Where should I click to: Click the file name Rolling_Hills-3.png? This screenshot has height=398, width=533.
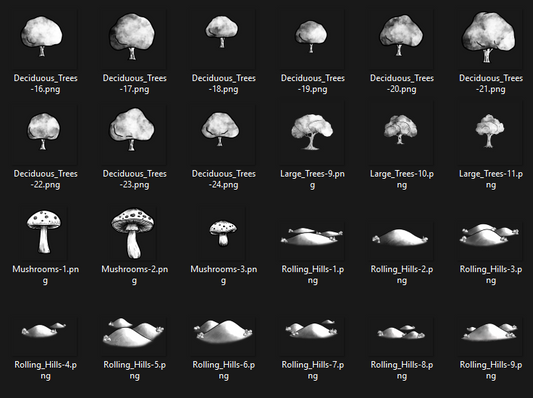point(491,275)
